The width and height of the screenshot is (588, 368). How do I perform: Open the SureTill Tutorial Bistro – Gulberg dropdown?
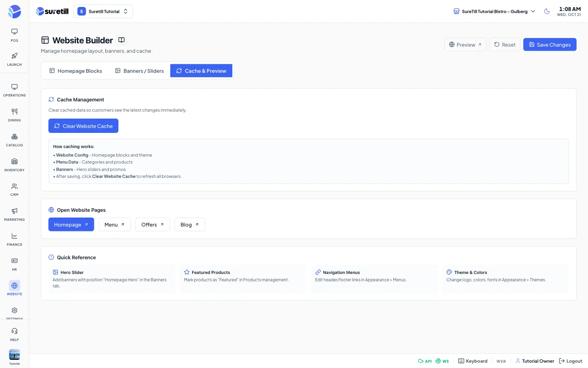(x=494, y=11)
